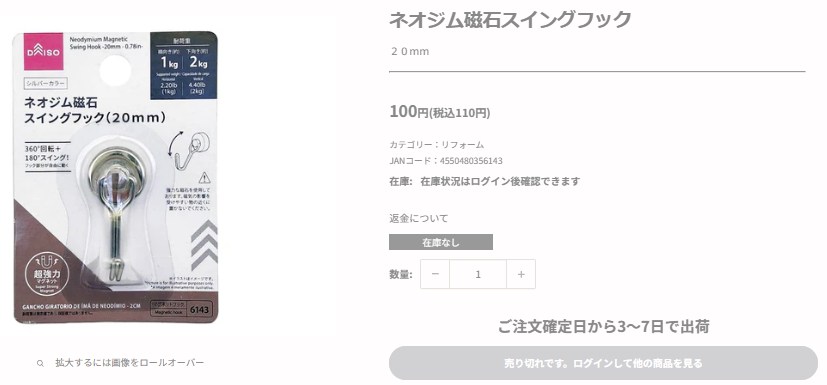Click the pink DAISO logo on the package
827x385 pixels.
(x=43, y=52)
